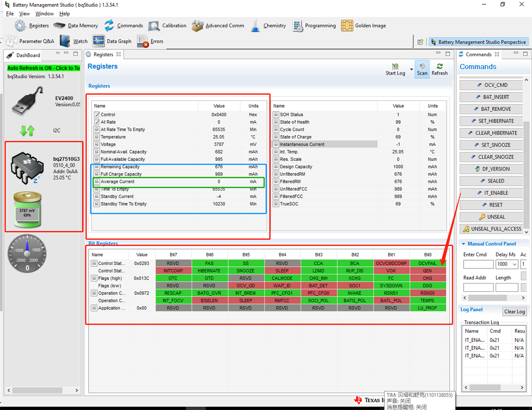Select the Registers tab
The image size is (532, 410).
click(103, 55)
